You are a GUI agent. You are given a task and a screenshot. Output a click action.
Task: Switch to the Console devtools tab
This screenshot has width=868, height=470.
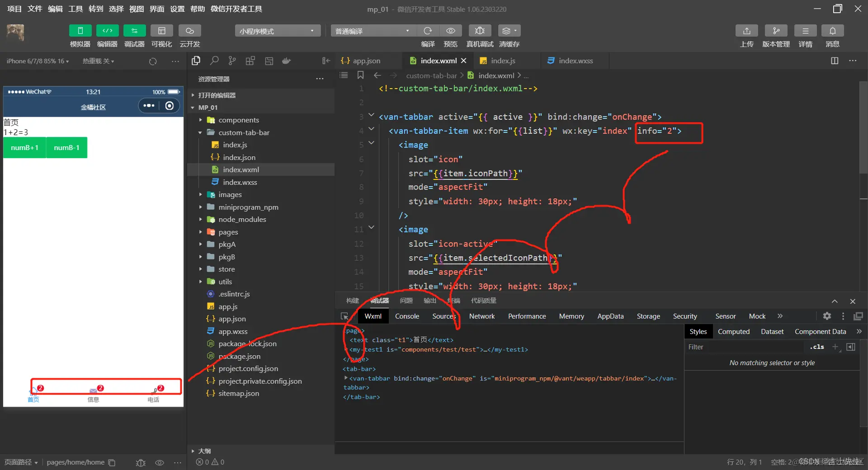[x=407, y=316]
